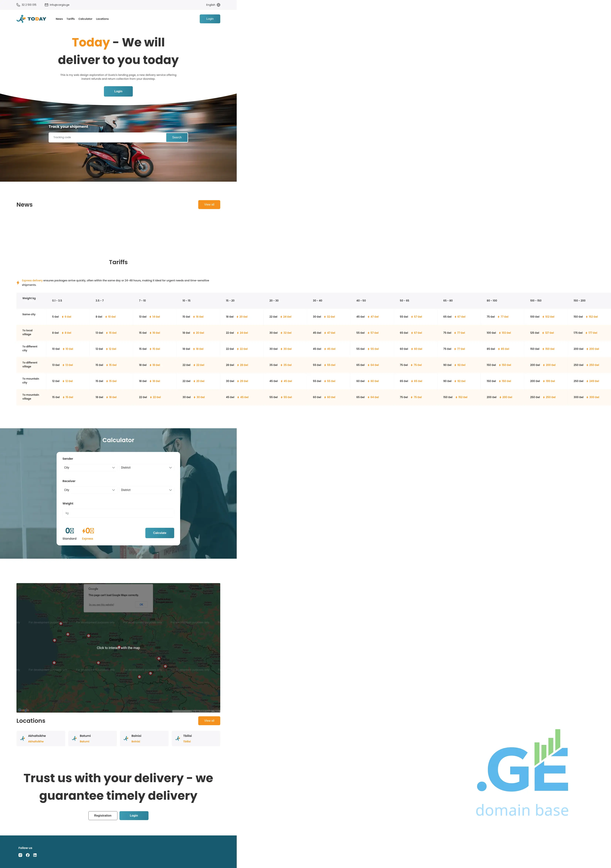Click the Registration button
The width and height of the screenshot is (611, 868).
103,815
